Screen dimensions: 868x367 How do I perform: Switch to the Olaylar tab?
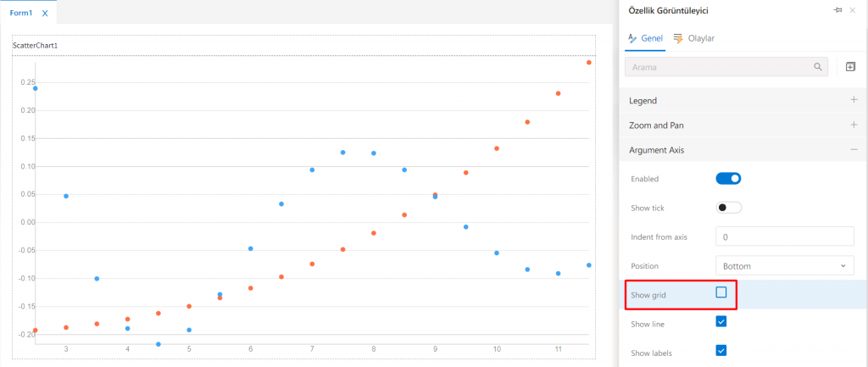[693, 38]
